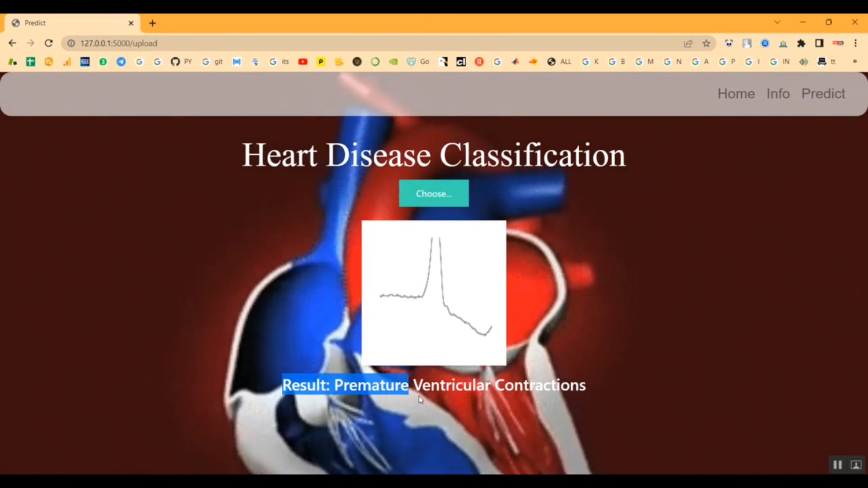Viewport: 868px width, 488px height.
Task: Open the Google git bookmark
Action: [x=212, y=61]
